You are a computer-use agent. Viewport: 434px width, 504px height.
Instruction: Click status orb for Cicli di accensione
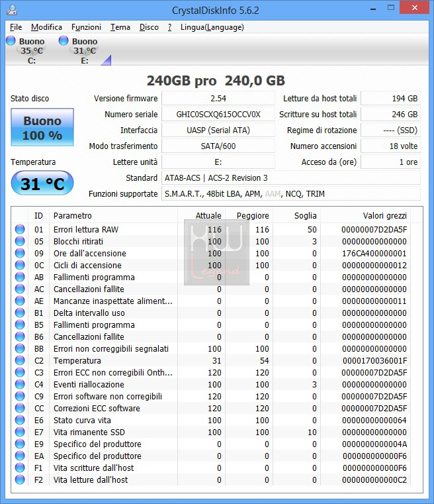coord(20,265)
